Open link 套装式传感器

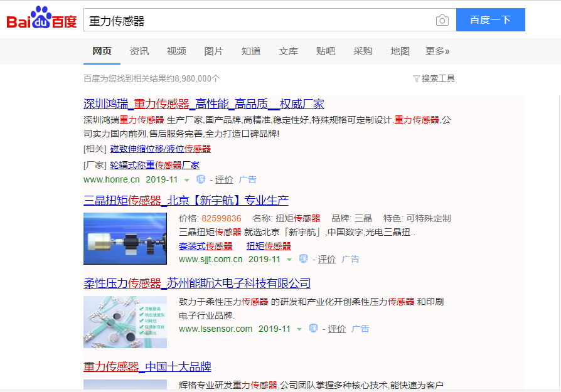click(x=206, y=246)
